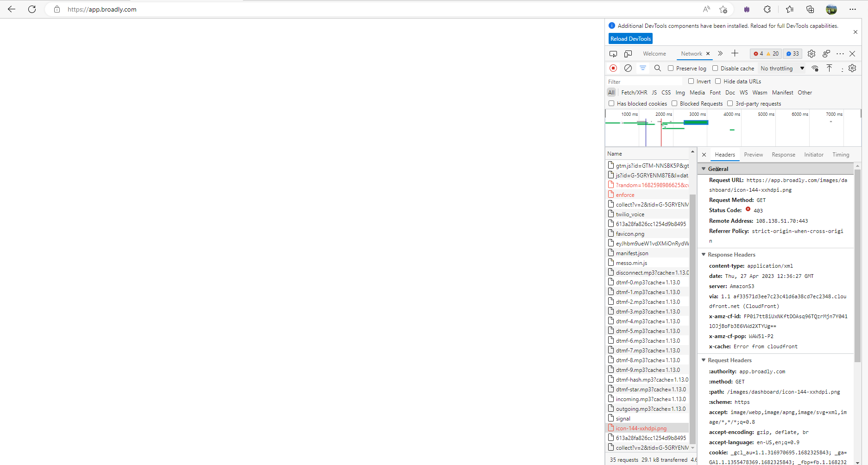Click the Filter text input field

645,82
